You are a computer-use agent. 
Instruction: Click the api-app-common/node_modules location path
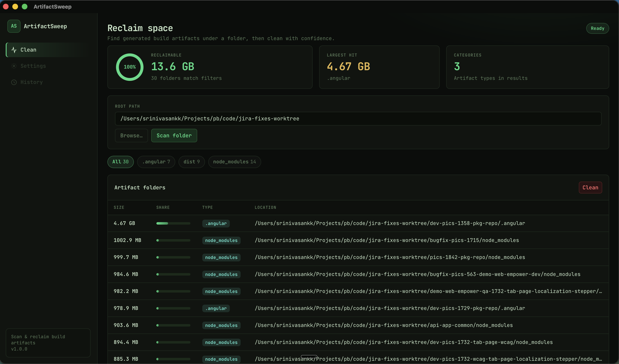tap(384, 325)
